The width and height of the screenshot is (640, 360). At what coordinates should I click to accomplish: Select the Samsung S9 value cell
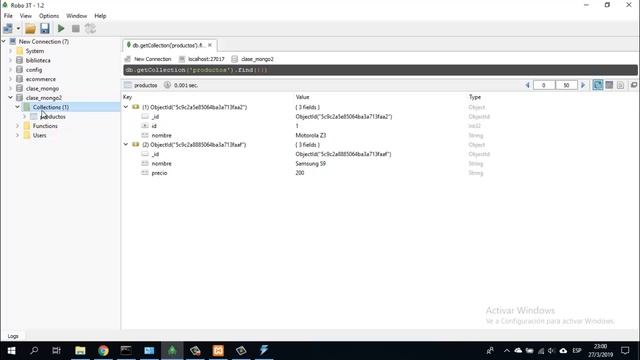[311, 164]
